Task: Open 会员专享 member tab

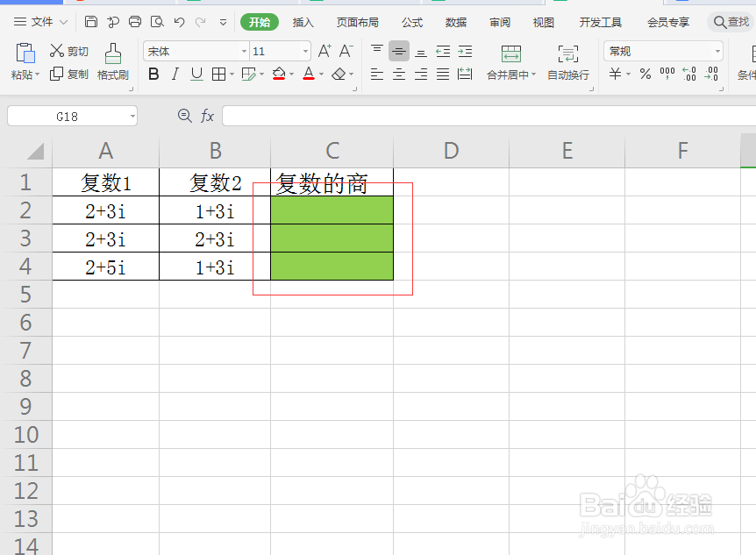Action: [667, 22]
